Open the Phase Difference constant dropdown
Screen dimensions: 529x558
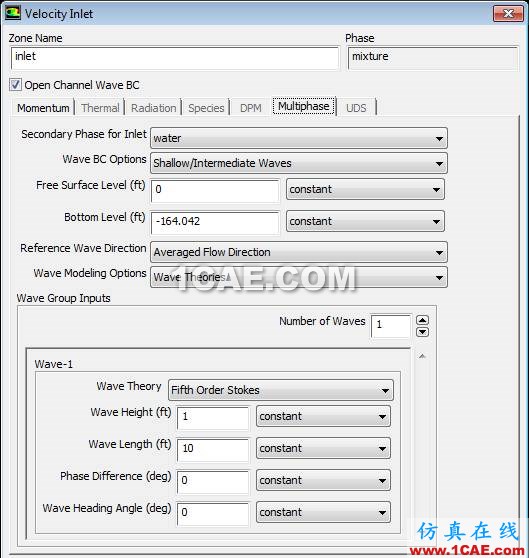[x=323, y=480]
